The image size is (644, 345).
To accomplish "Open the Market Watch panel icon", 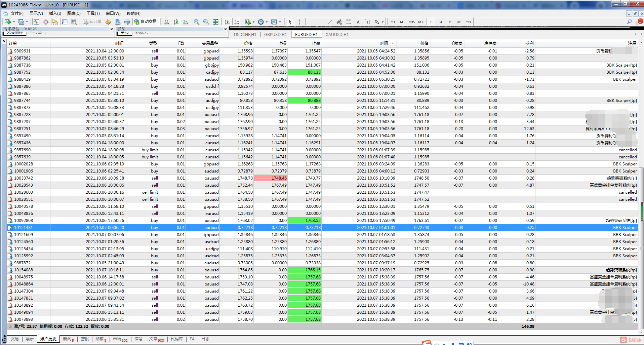I will pyautogui.click(x=36, y=22).
